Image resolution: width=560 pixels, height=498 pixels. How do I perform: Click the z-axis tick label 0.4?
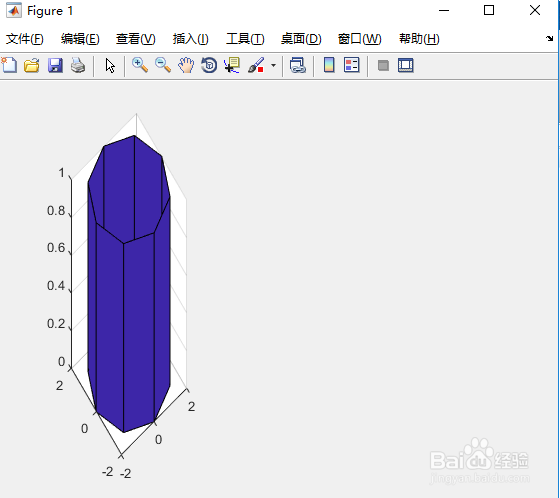coord(56,286)
